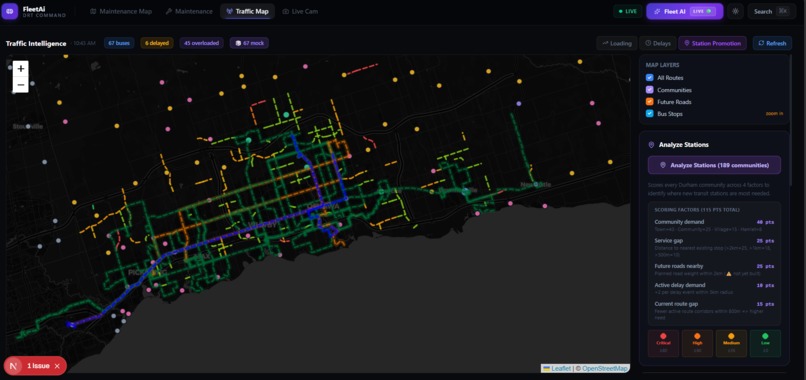Click the Map Layers heading
This screenshot has width=806, height=380.
tap(662, 65)
